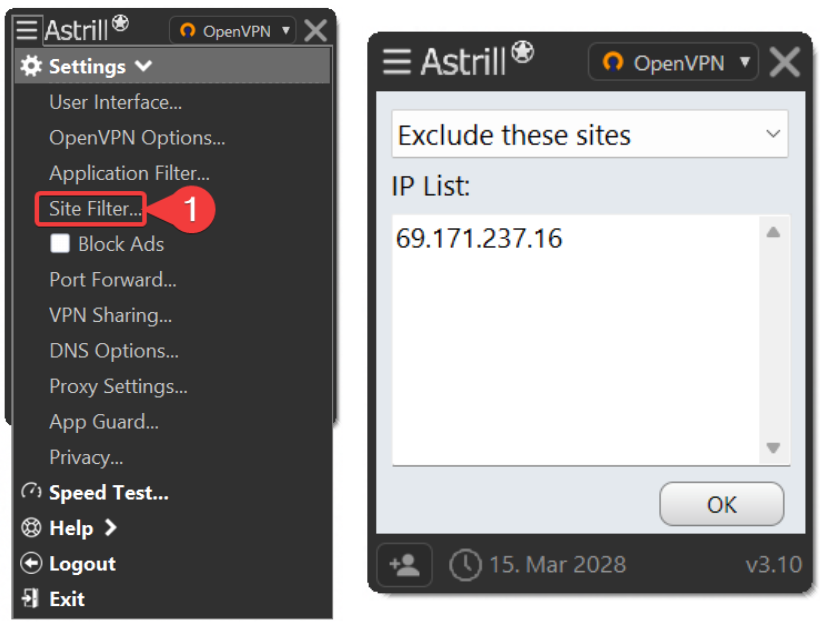Open App Guard entry

(104, 422)
